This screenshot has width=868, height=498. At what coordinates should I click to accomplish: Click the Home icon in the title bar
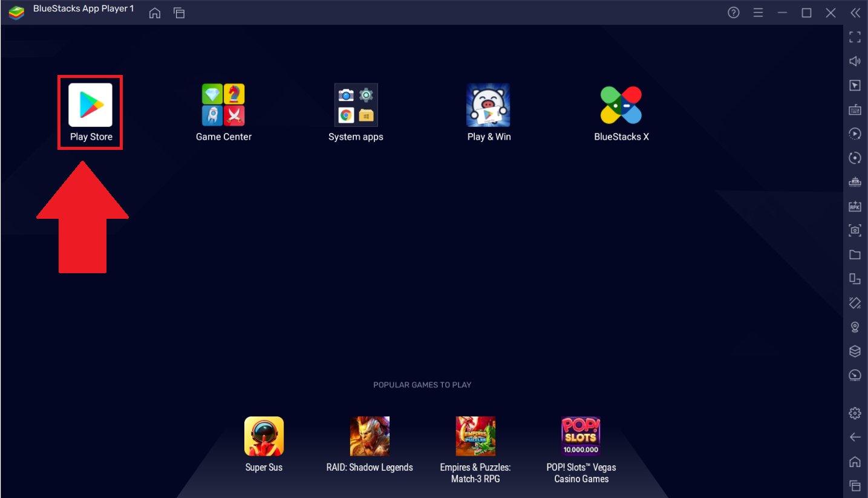coord(155,13)
